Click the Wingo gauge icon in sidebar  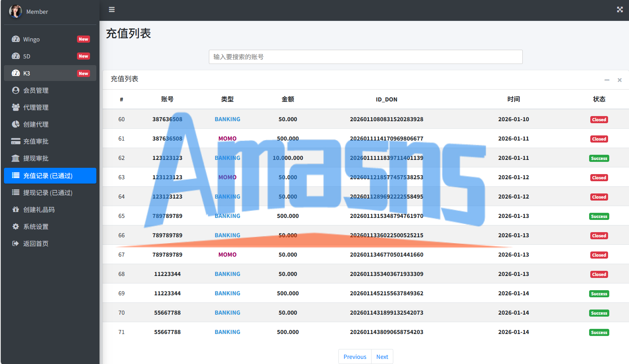pyautogui.click(x=16, y=39)
